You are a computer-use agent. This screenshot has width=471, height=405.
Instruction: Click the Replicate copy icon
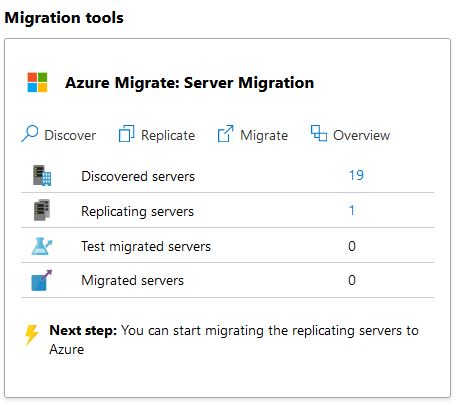(x=127, y=134)
